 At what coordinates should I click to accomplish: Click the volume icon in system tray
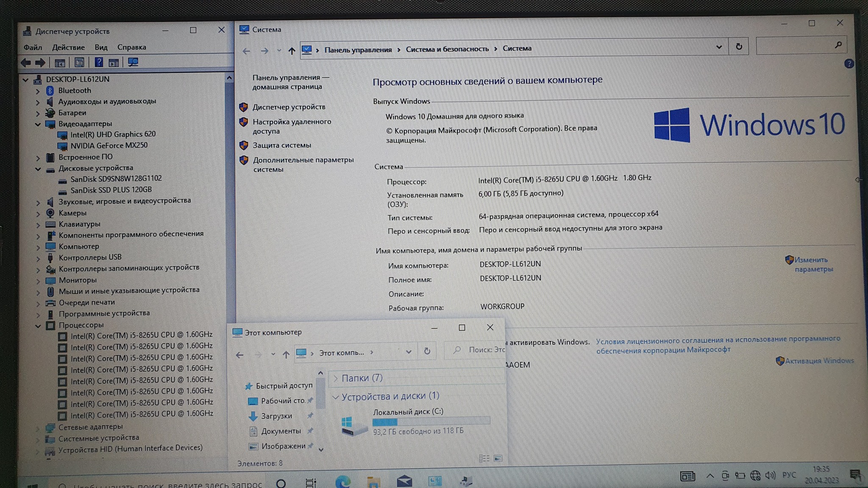770,475
